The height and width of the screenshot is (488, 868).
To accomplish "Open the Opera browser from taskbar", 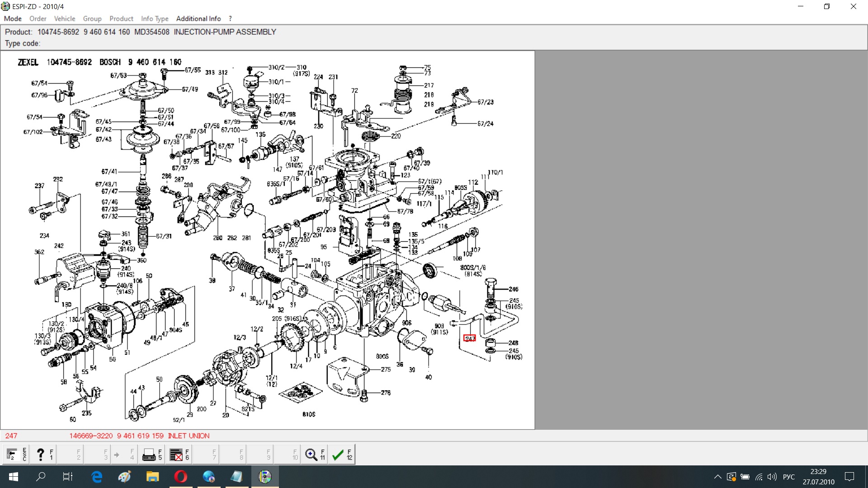I will pyautogui.click(x=181, y=477).
